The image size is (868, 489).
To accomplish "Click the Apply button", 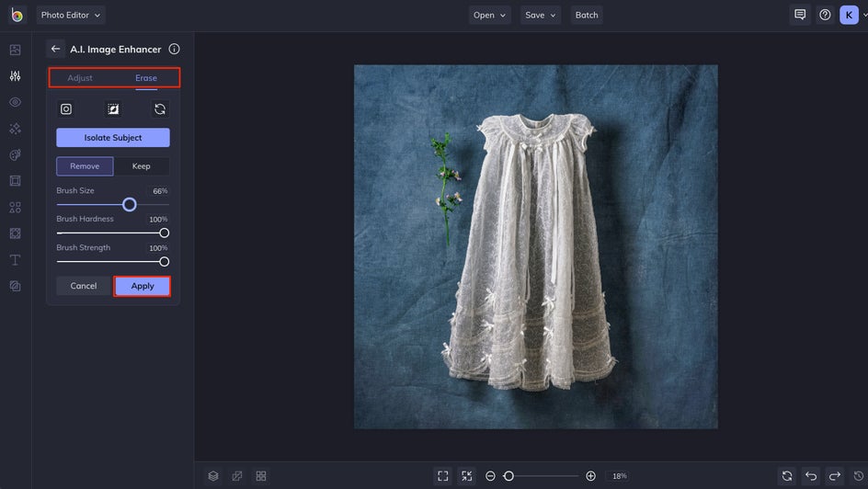I will point(143,286).
